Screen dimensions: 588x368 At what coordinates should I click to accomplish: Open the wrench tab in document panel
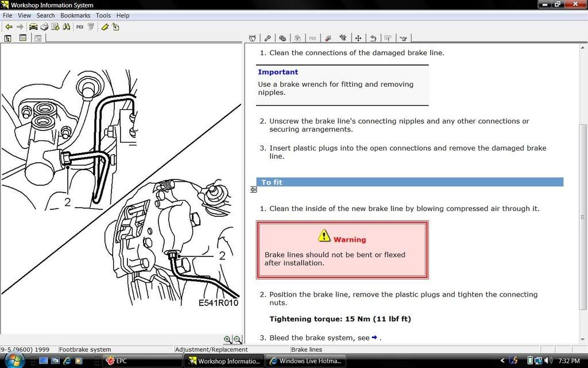(268, 39)
